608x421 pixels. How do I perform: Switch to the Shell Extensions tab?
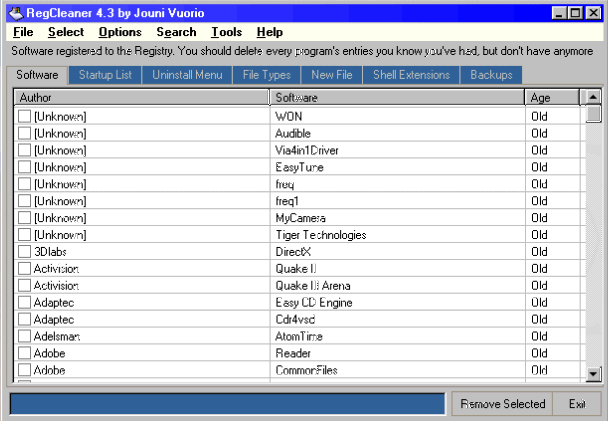[411, 75]
